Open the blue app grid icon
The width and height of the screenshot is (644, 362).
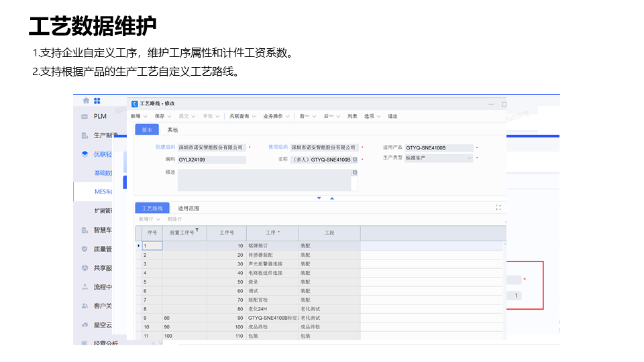97,101
